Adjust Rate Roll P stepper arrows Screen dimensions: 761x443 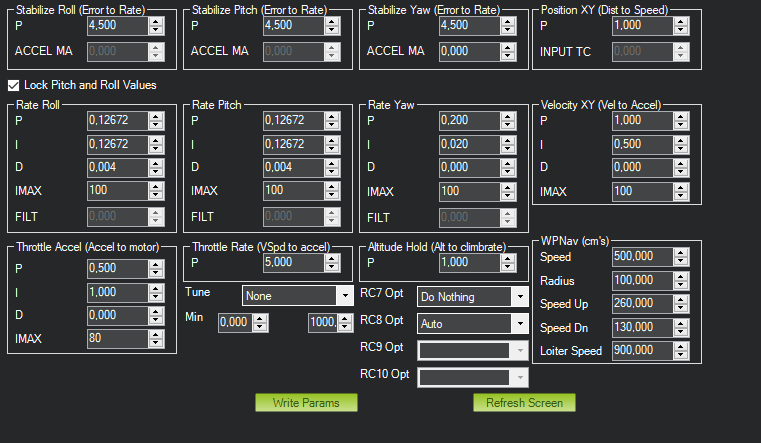(156, 121)
